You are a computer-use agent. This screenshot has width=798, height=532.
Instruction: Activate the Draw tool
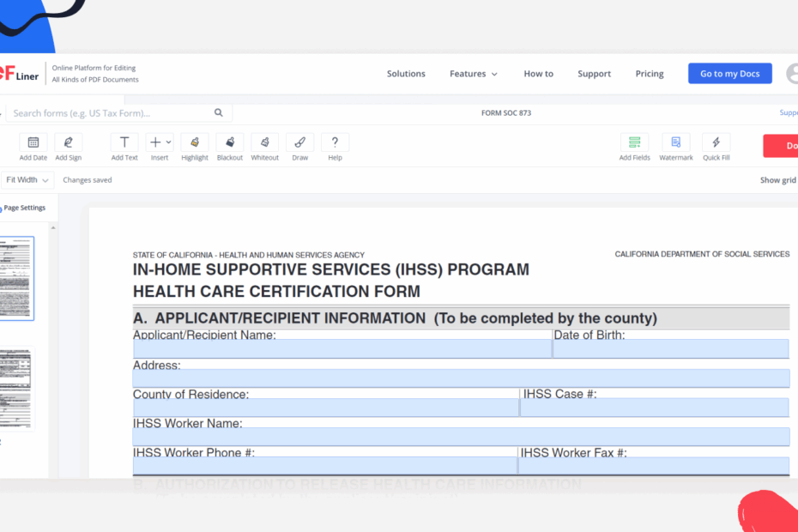coord(299,148)
